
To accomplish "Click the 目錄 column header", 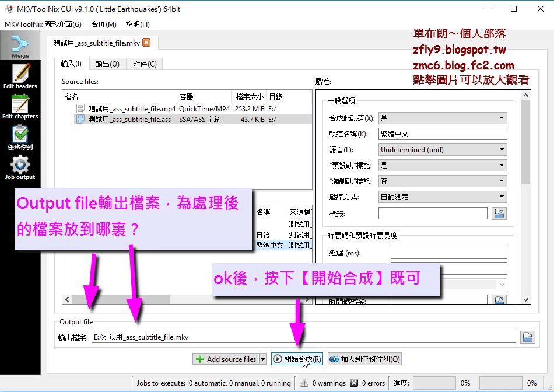I will pos(289,96).
